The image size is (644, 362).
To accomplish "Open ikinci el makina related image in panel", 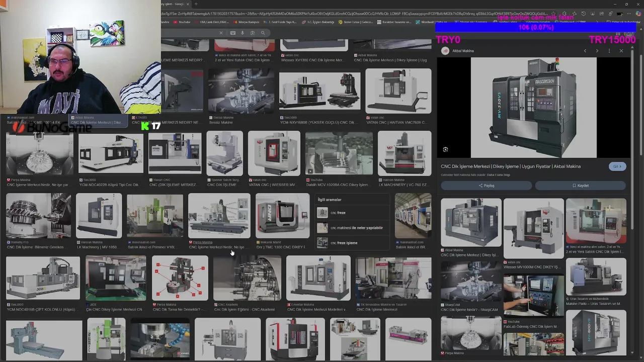I will 596,221.
